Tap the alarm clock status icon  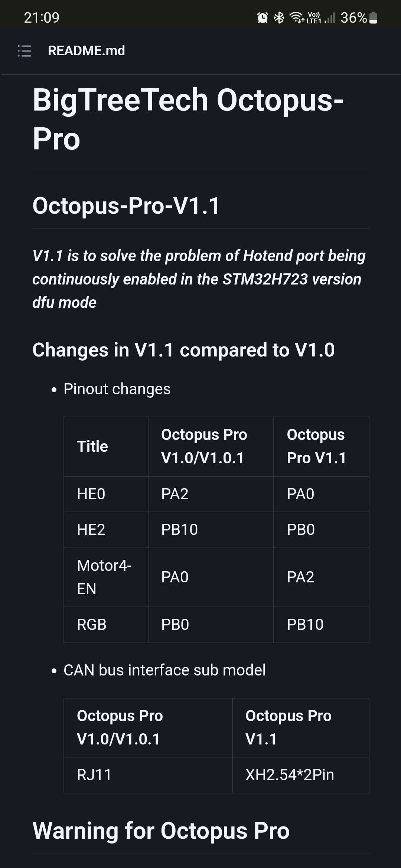[x=262, y=17]
